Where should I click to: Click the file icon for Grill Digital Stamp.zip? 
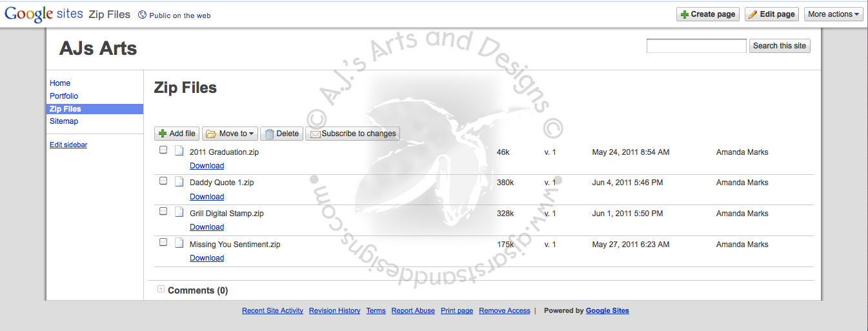[x=179, y=212]
